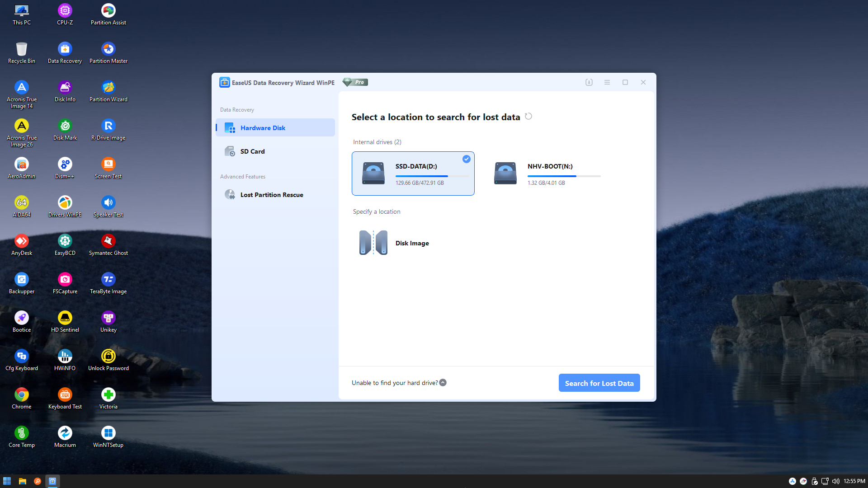The height and width of the screenshot is (488, 868).
Task: Click the EaseUS Data Recovery app logo
Action: (225, 82)
